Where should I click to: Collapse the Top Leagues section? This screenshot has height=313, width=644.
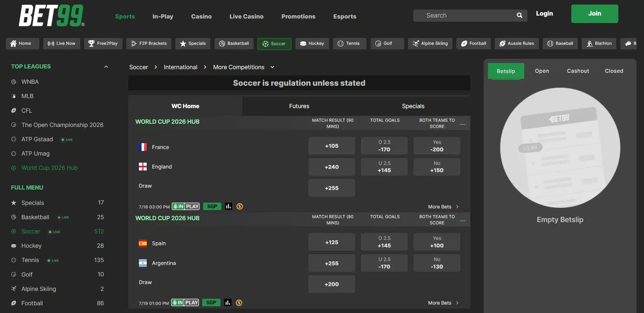pyautogui.click(x=106, y=67)
